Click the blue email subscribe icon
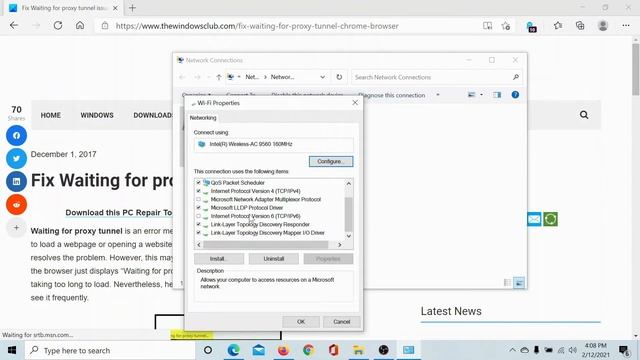 click(534, 219)
